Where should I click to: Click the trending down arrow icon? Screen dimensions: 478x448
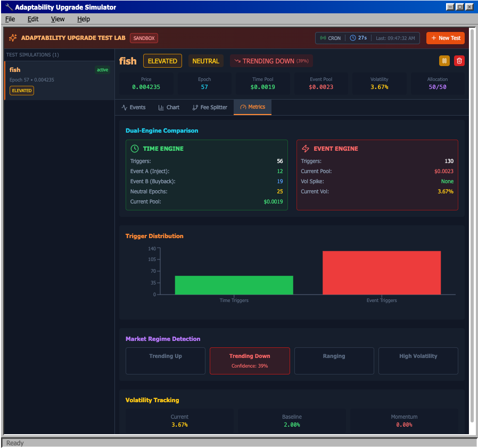(x=237, y=61)
